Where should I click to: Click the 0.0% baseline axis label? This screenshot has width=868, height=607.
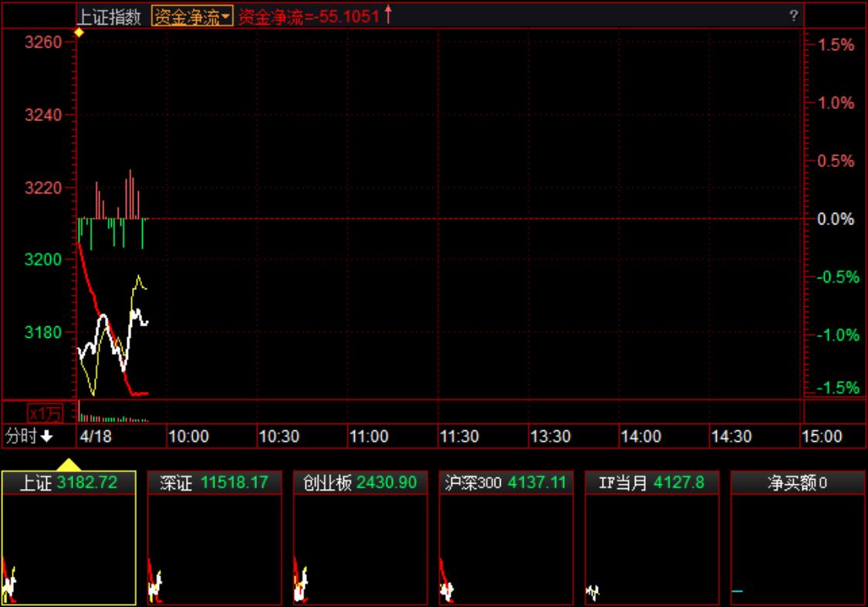coord(836,220)
